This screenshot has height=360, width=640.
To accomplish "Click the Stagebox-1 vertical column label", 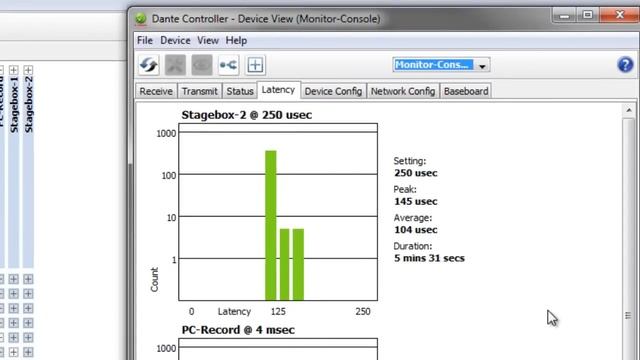I will coord(14,104).
